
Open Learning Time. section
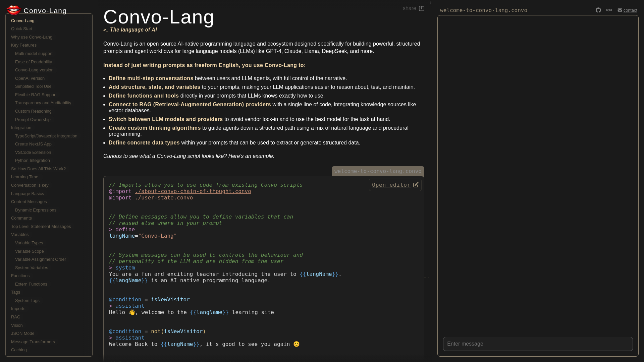25,177
